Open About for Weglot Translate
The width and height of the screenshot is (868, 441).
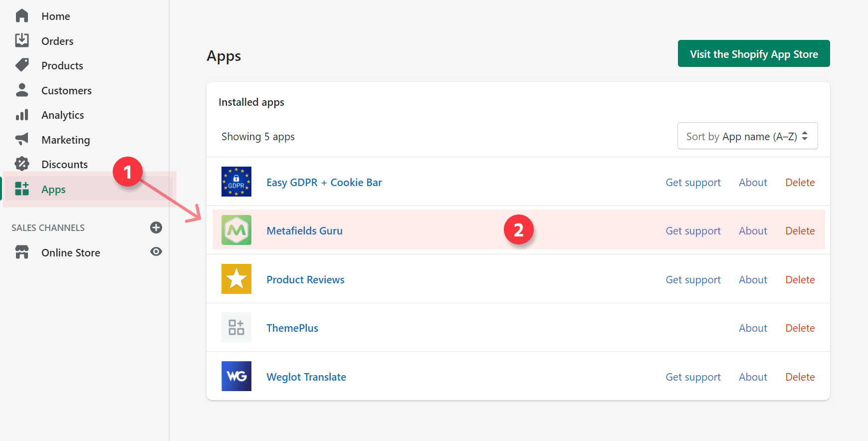pos(753,377)
